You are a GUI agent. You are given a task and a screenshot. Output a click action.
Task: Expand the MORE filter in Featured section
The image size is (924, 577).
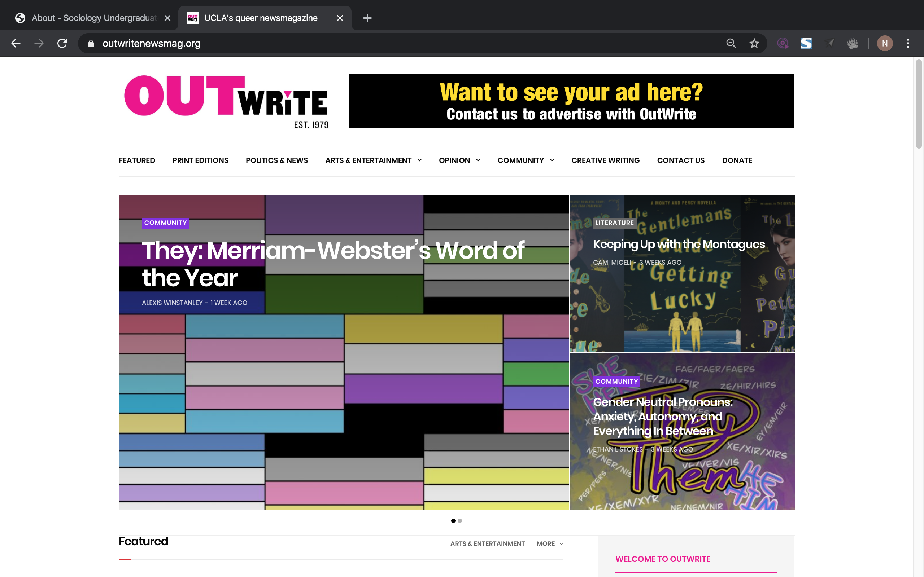(549, 543)
